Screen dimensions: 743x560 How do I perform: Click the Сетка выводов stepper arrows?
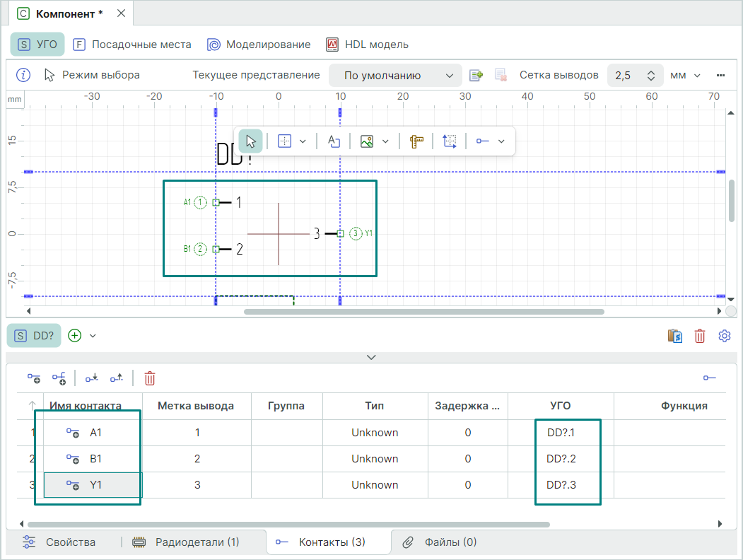tap(650, 76)
